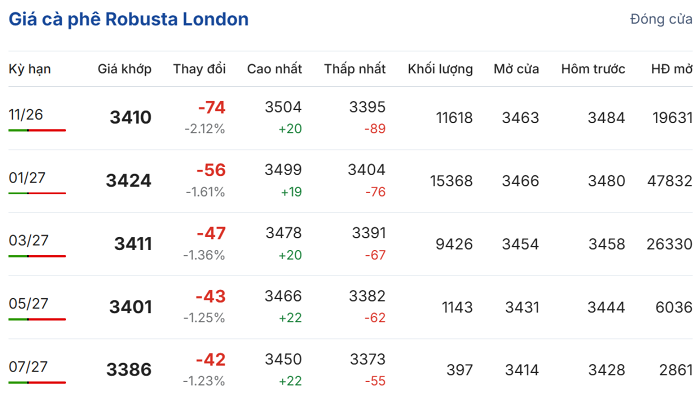Click the -56 change value for 01/27

point(211,170)
